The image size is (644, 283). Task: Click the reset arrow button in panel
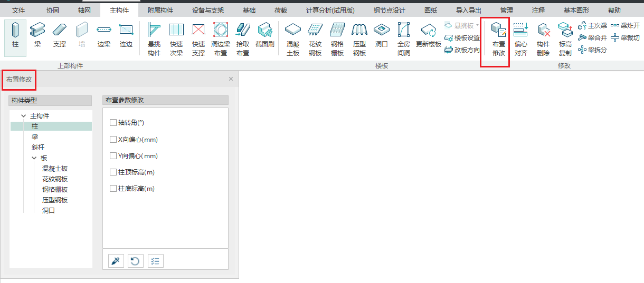[x=135, y=261]
